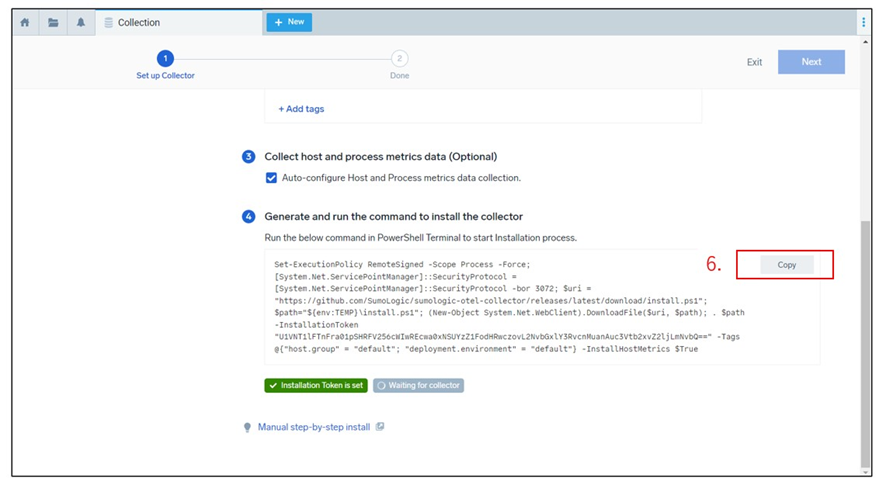Click the + New tab button
Viewport: 886px width, 485px height.
[289, 22]
